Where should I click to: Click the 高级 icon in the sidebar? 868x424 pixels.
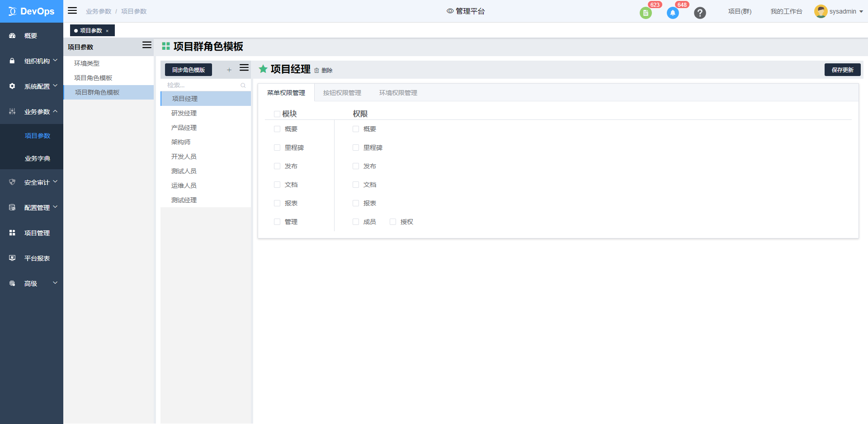coord(12,283)
